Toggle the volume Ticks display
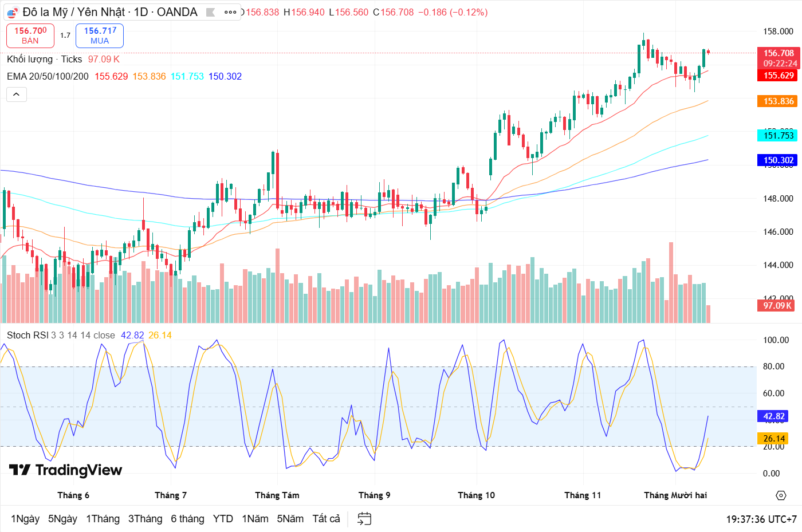 point(72,59)
